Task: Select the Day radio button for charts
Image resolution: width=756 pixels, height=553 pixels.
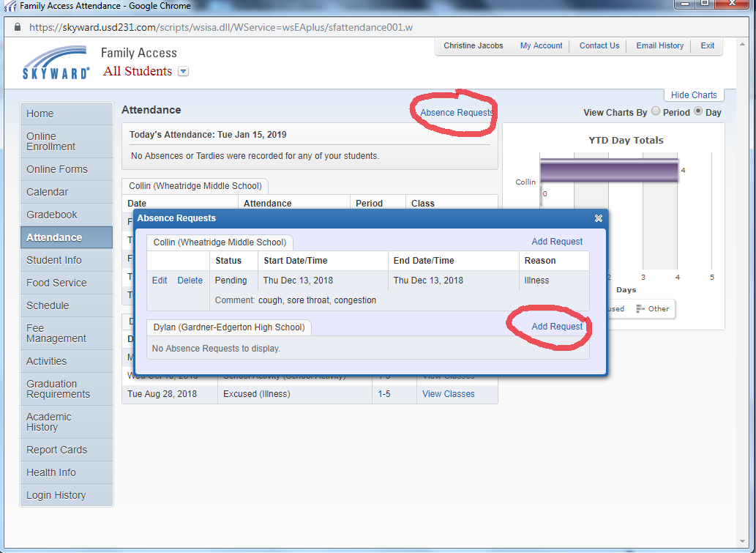Action: coord(698,111)
